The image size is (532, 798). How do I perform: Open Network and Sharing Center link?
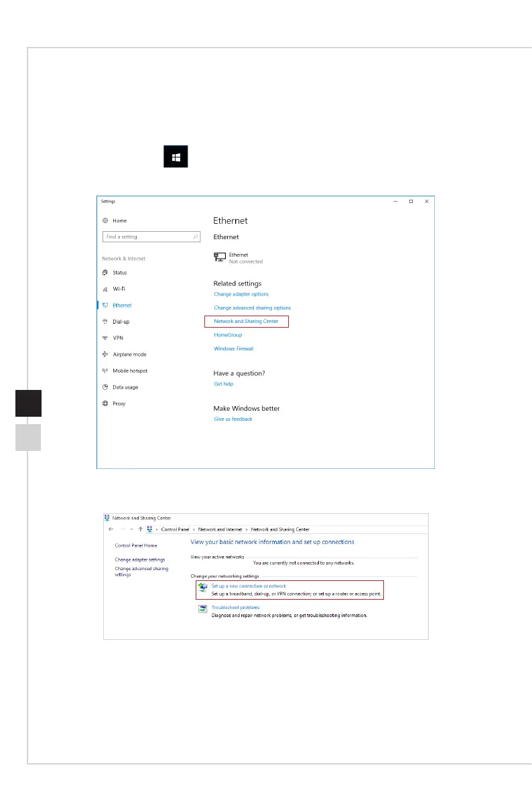[247, 321]
